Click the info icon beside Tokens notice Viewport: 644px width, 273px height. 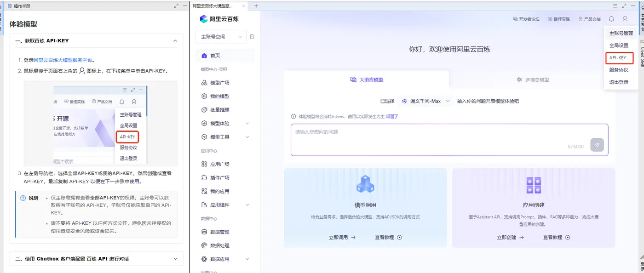(x=293, y=117)
